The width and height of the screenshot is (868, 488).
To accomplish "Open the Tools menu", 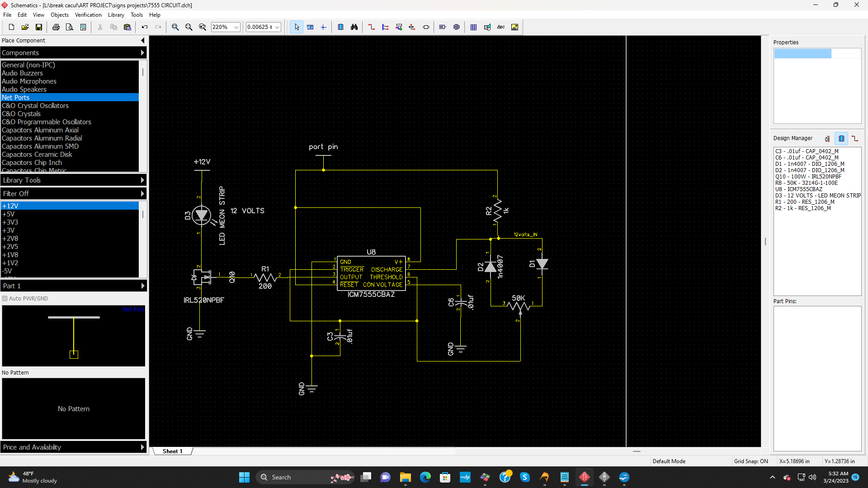I will 137,15.
